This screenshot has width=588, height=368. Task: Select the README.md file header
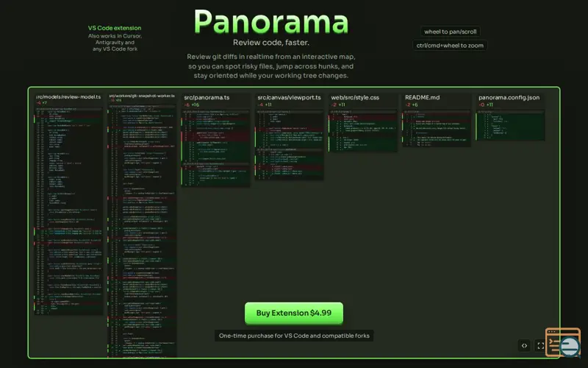pyautogui.click(x=422, y=98)
